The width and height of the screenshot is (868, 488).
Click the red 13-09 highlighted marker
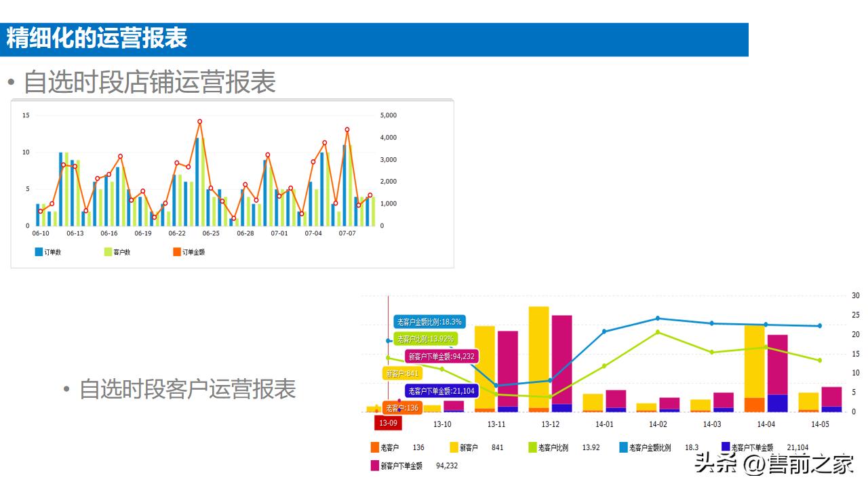point(388,423)
